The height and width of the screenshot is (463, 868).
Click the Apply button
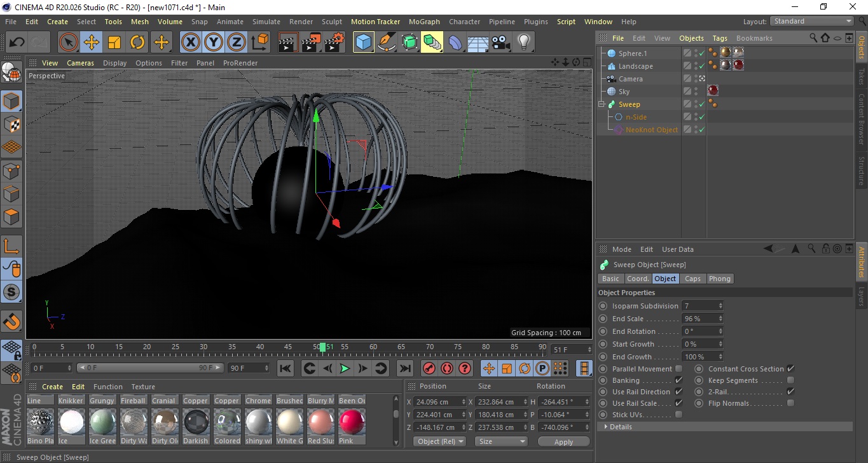click(563, 441)
